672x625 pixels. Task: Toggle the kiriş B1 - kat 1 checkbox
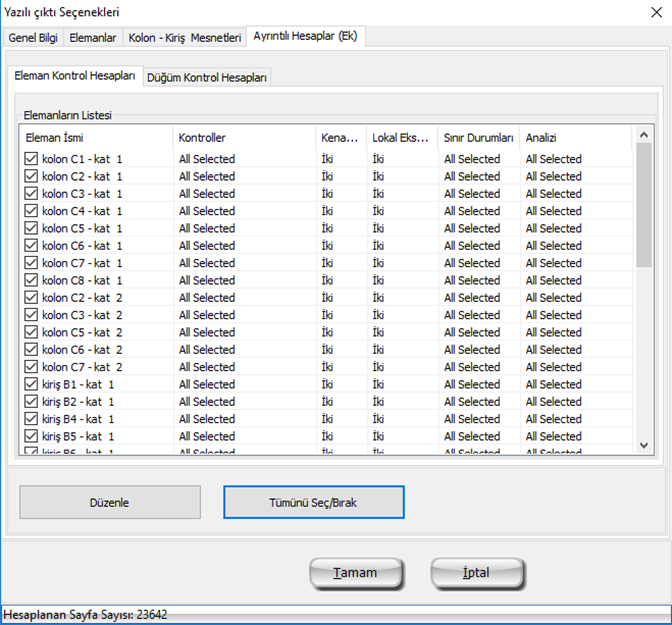(x=30, y=384)
